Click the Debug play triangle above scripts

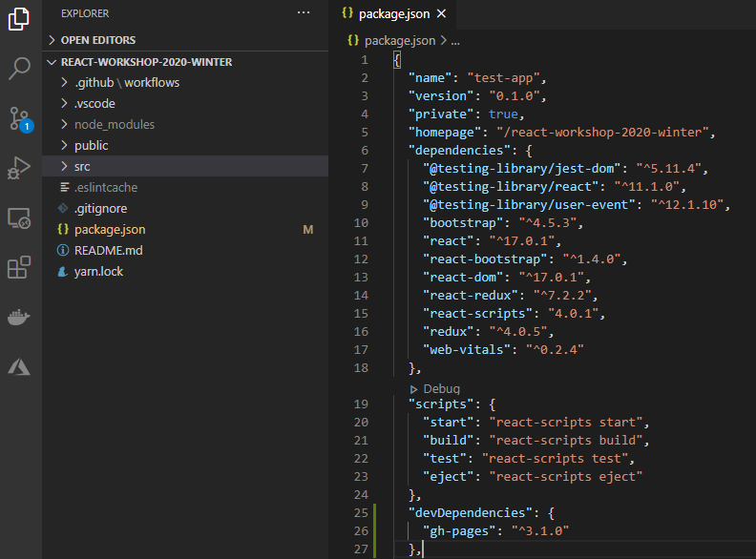point(413,389)
